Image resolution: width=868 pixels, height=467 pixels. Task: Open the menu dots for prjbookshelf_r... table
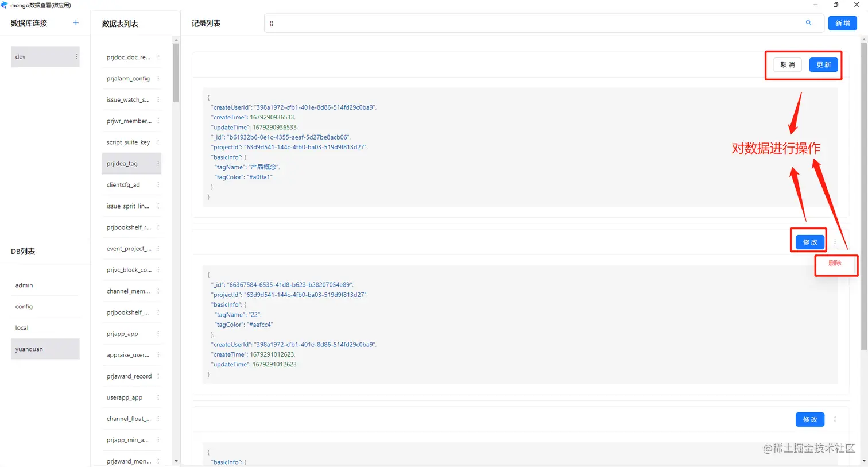(158, 227)
